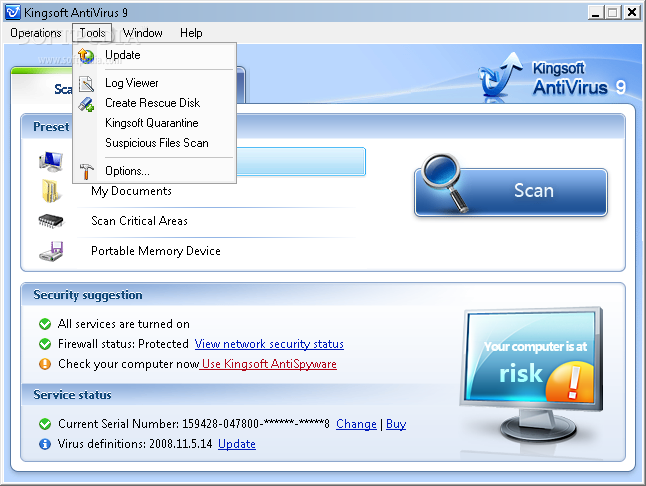The image size is (646, 486).
Task: Start scanning with the Scan button
Action: [x=511, y=192]
